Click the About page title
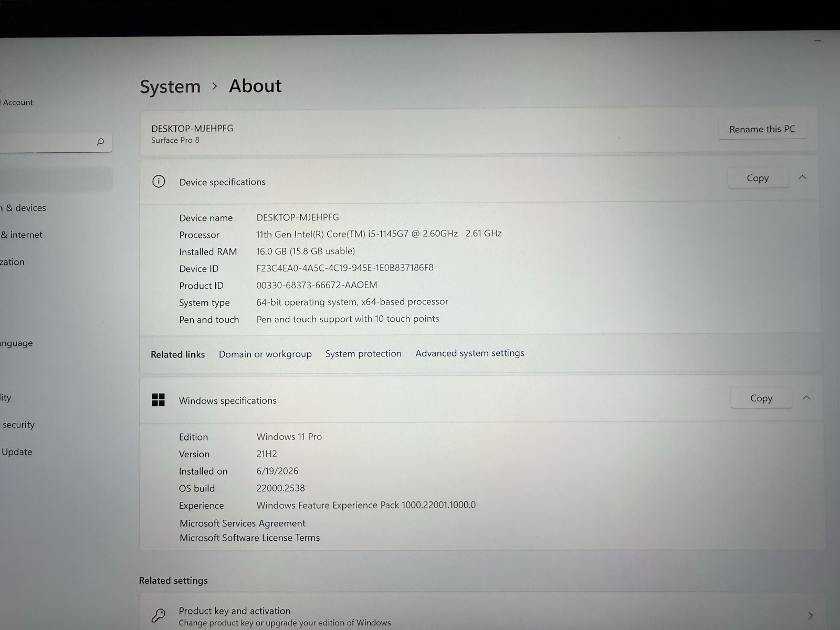 255,86
